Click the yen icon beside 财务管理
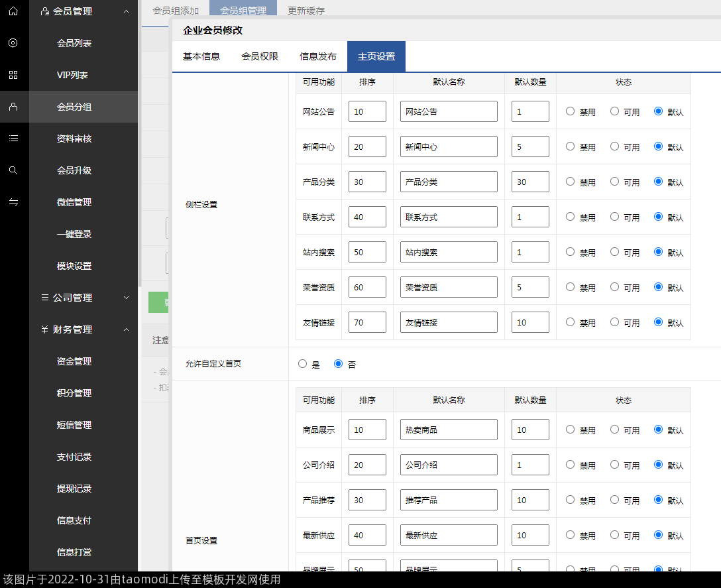This screenshot has height=588, width=721. pyautogui.click(x=44, y=329)
